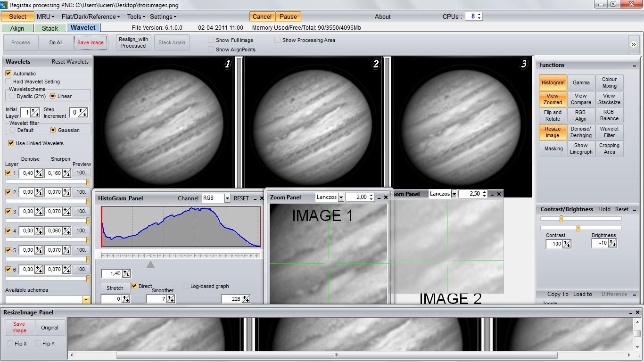The height and width of the screenshot is (362, 644).
Task: Expand the hidden panel with double-chevron button
Action: pos(634,44)
